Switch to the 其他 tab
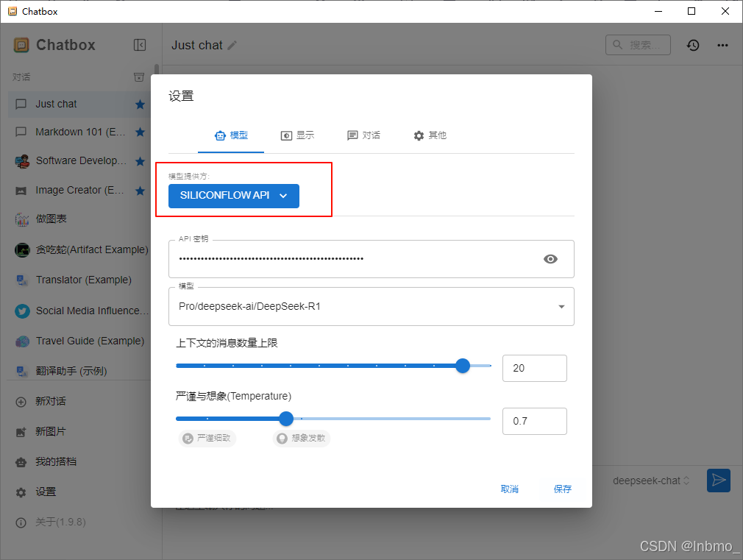 pos(430,135)
